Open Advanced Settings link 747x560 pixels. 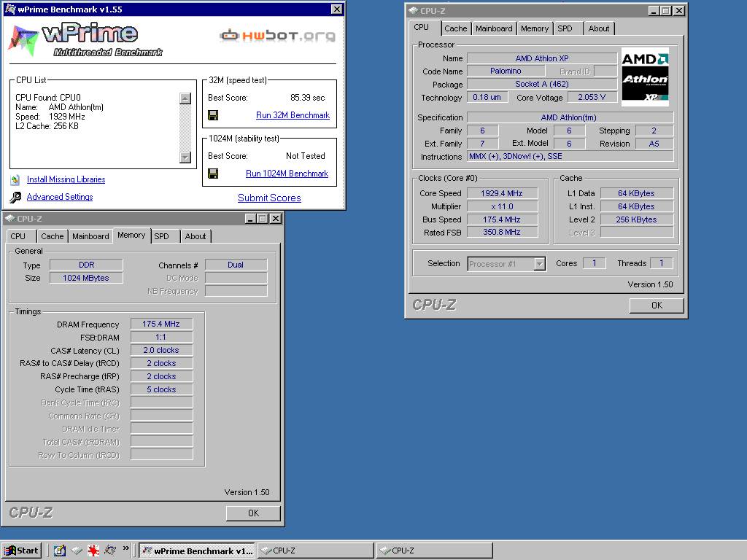click(60, 197)
